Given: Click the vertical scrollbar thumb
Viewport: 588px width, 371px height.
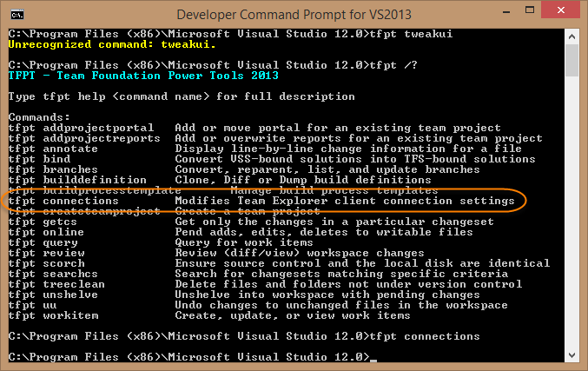Looking at the screenshot, I should pos(571,61).
